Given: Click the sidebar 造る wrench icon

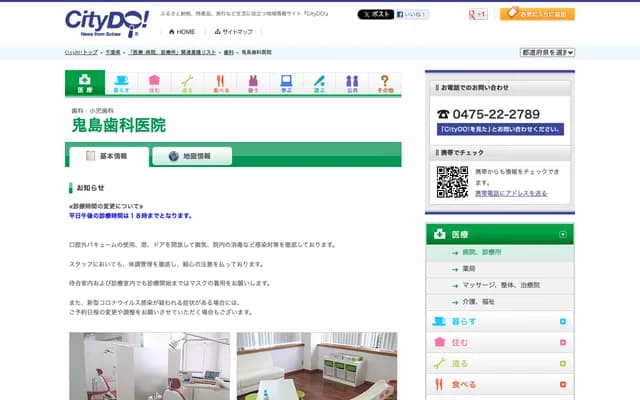Looking at the screenshot, I should 439,363.
